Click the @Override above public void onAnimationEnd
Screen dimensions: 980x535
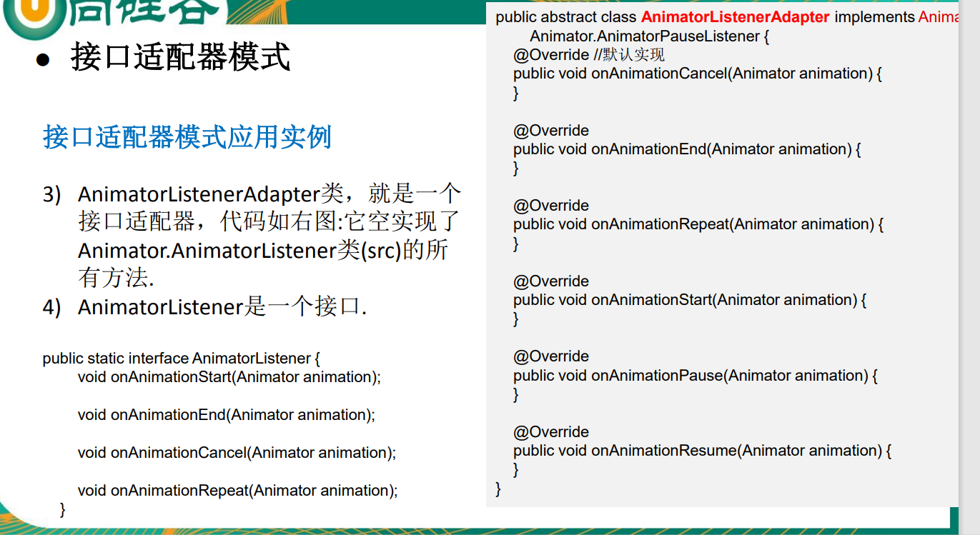pyautogui.click(x=551, y=131)
